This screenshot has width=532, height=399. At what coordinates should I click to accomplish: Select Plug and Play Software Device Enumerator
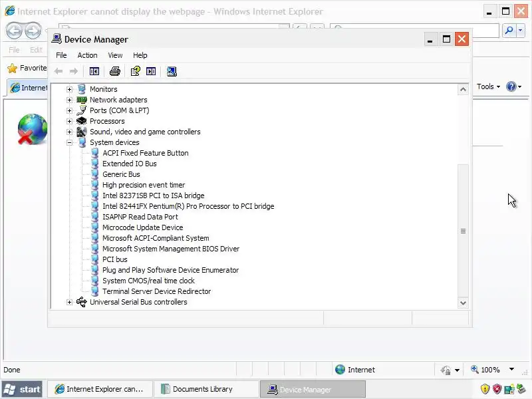(171, 270)
